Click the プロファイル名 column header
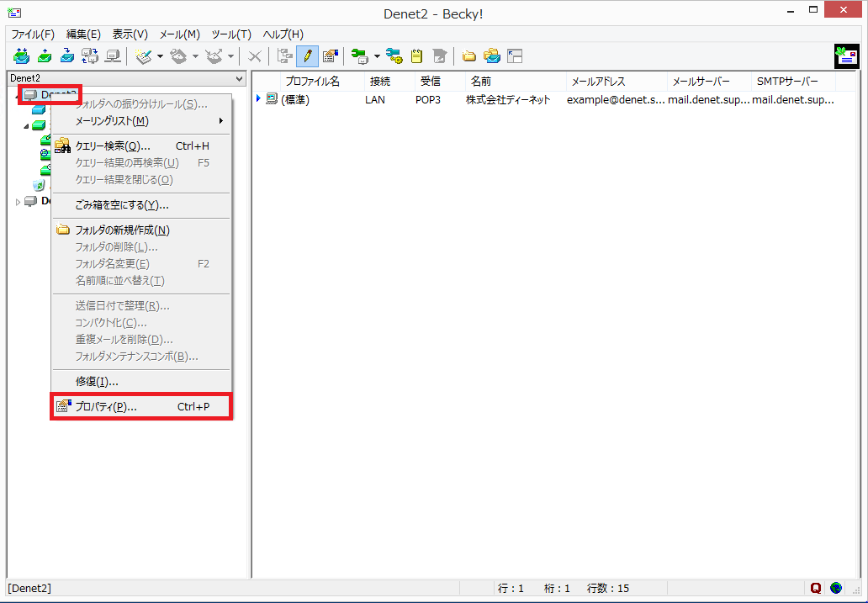This screenshot has height=603, width=868. tap(322, 82)
